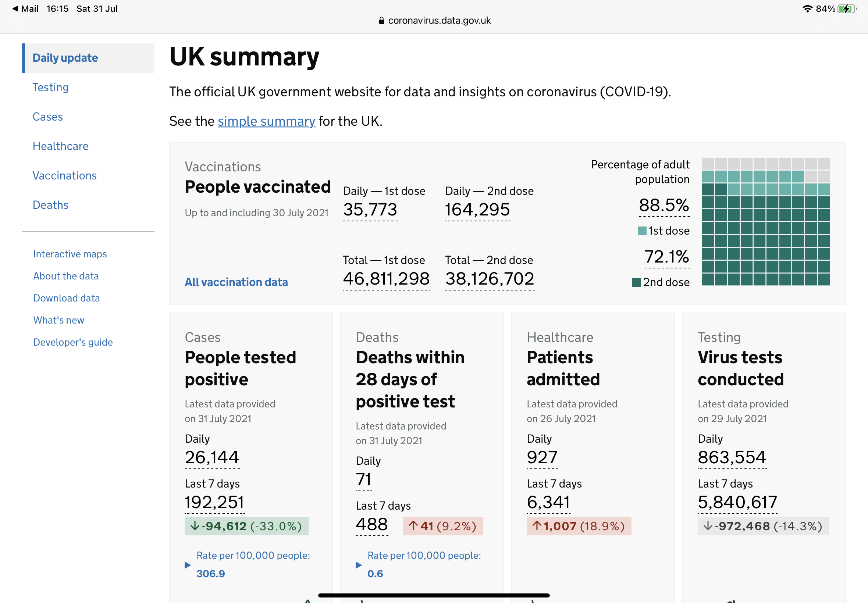Open All vaccination data link
This screenshot has height=603, width=868.
tap(236, 282)
